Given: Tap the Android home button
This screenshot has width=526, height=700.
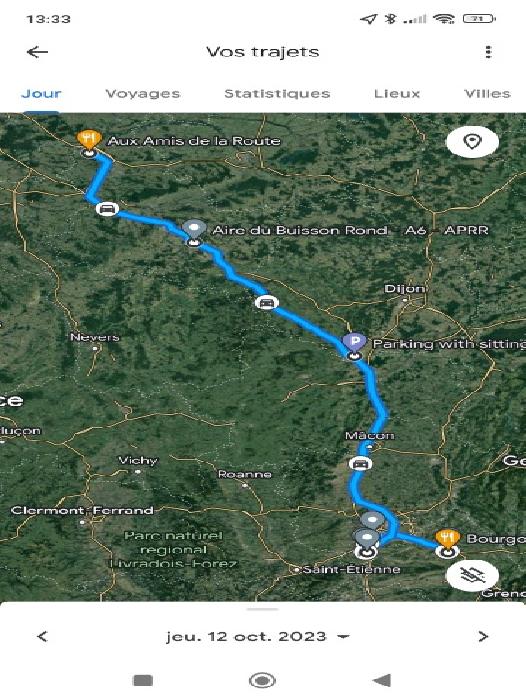Looking at the screenshot, I should click(262, 680).
